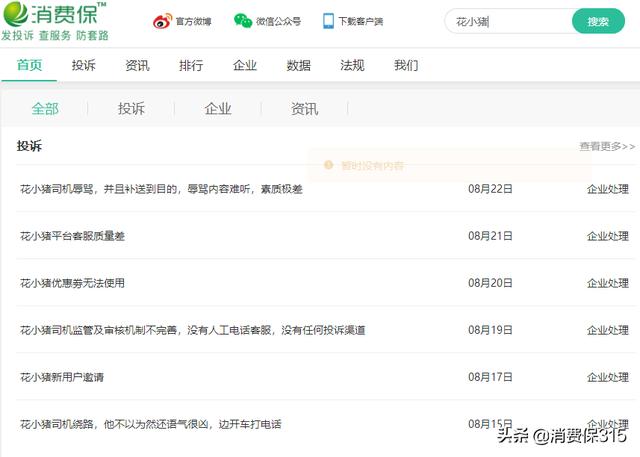Open the 企业 item in main navigation

245,65
